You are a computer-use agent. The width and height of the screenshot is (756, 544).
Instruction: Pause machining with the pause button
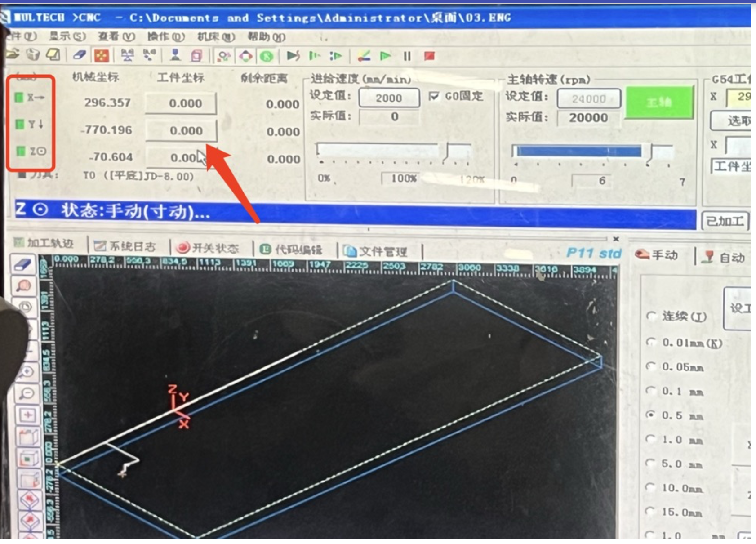(407, 56)
